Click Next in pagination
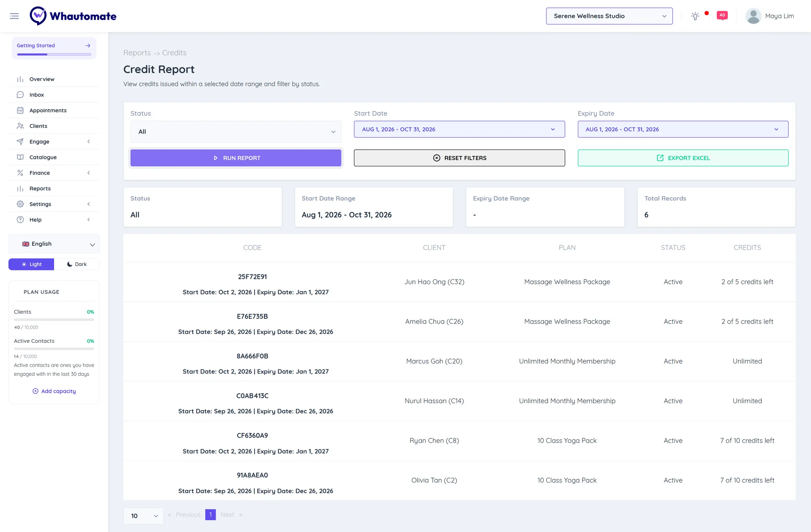811x532 pixels. click(227, 515)
